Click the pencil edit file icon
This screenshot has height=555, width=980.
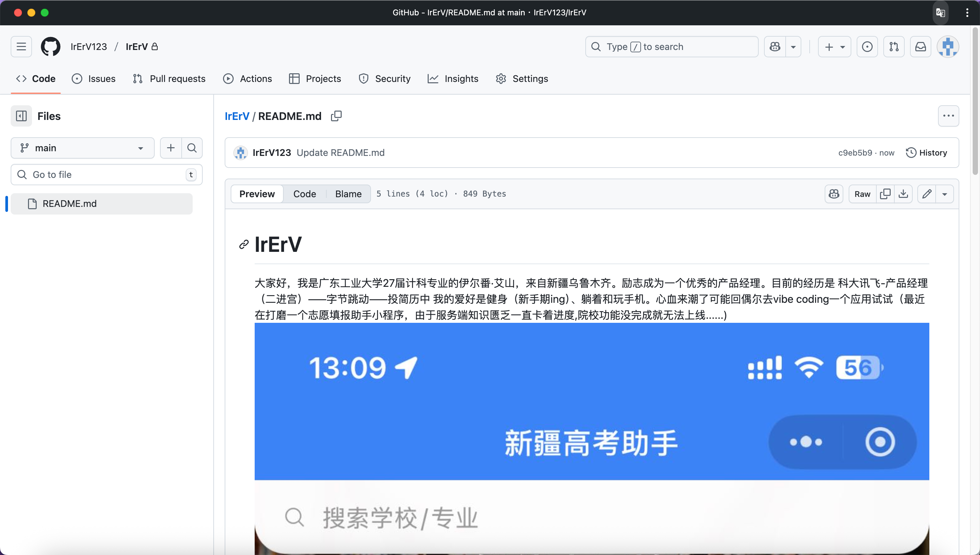927,194
